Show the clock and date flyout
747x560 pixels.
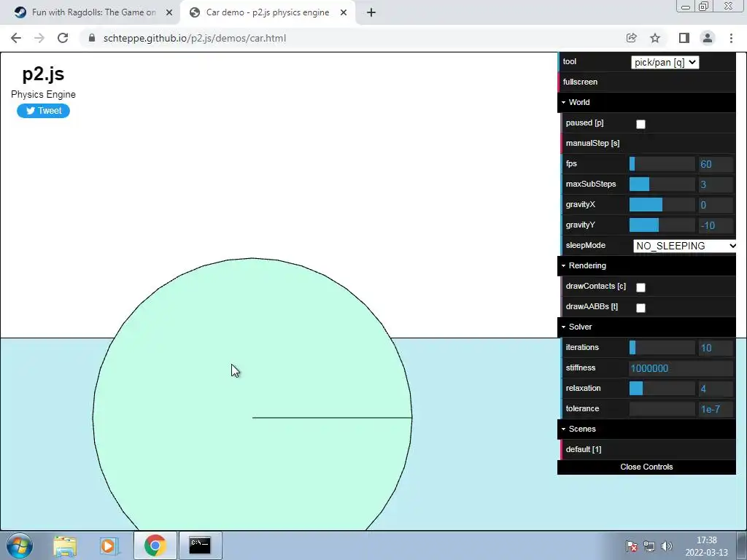point(706,546)
